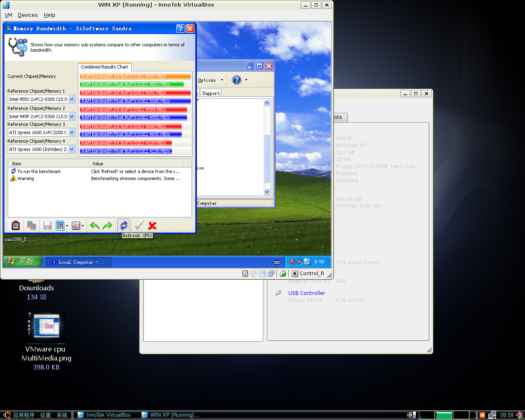Click the keyboard language bar icon in XP taskbar
The width and height of the screenshot is (525, 420).
(x=277, y=262)
